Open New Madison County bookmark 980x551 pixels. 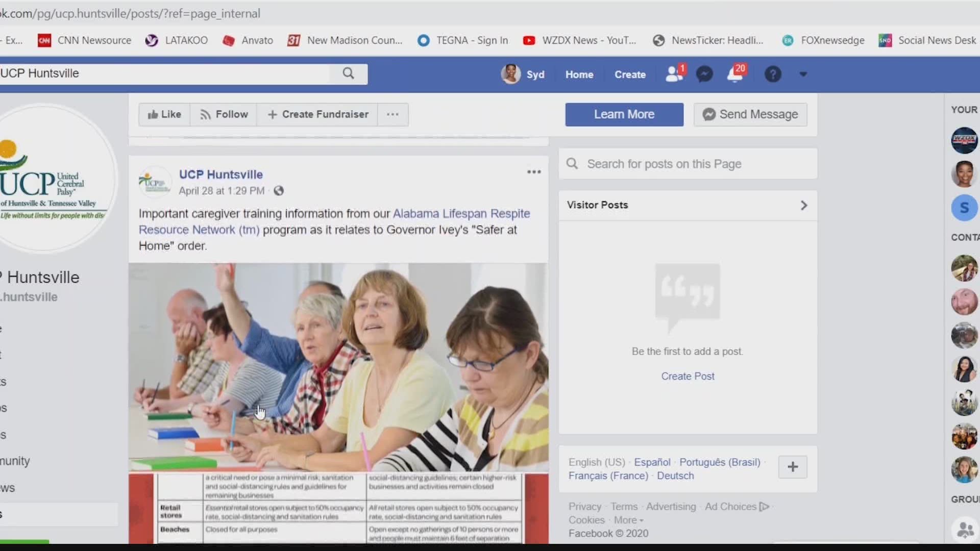[x=345, y=40]
